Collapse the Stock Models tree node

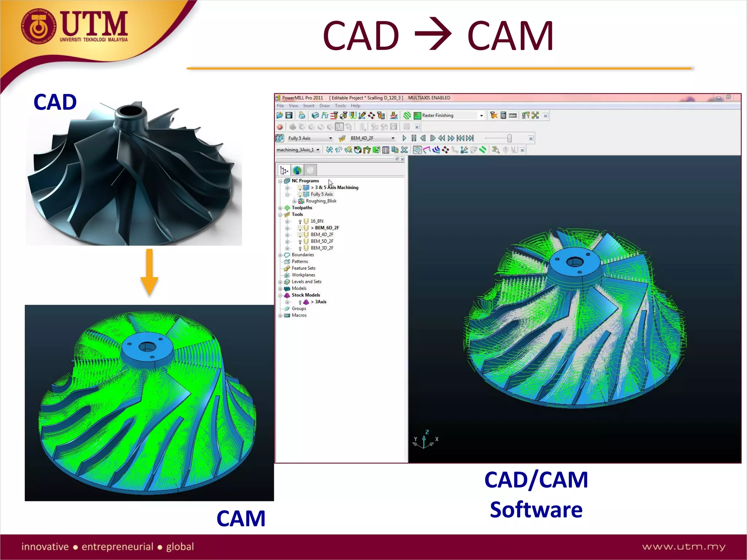(280, 296)
